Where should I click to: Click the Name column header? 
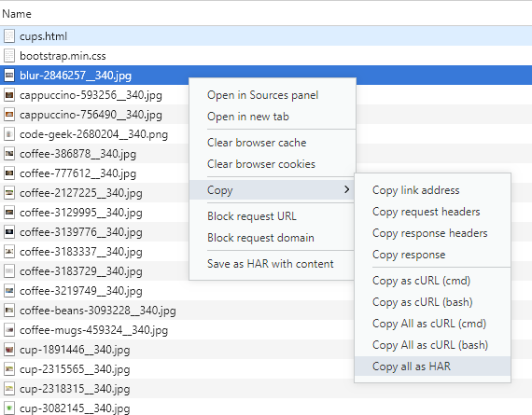[17, 14]
